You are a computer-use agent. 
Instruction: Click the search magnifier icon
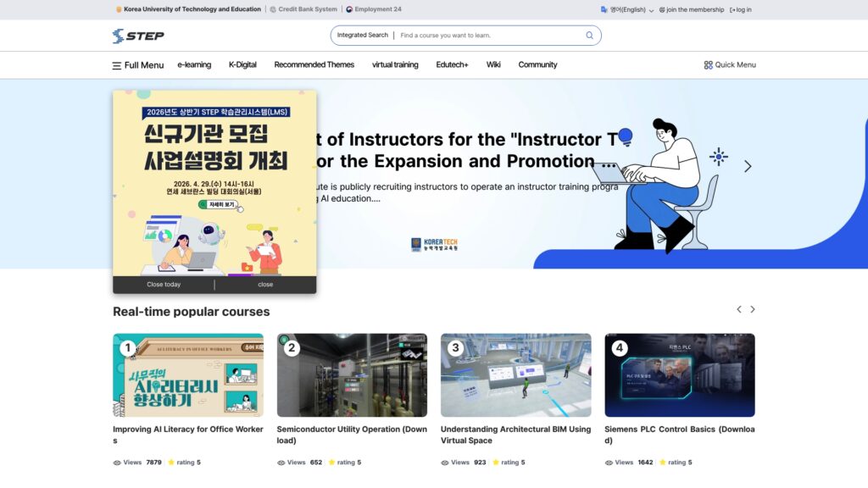click(x=589, y=35)
